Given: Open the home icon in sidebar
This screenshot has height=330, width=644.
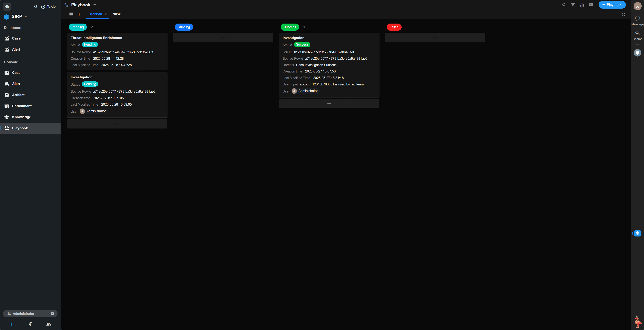Looking at the screenshot, I should coord(7,7).
